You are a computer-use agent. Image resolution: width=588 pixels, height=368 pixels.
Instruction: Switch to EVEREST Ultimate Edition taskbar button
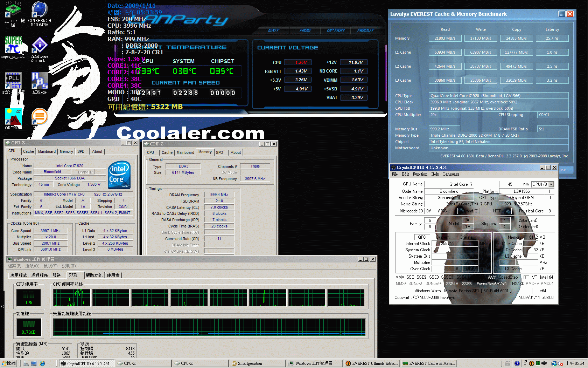coord(371,363)
